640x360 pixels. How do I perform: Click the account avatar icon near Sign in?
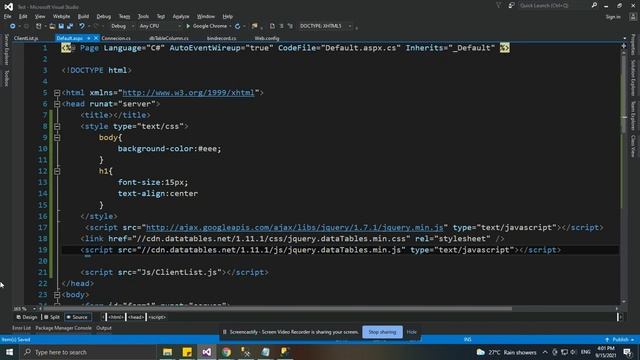(633, 17)
